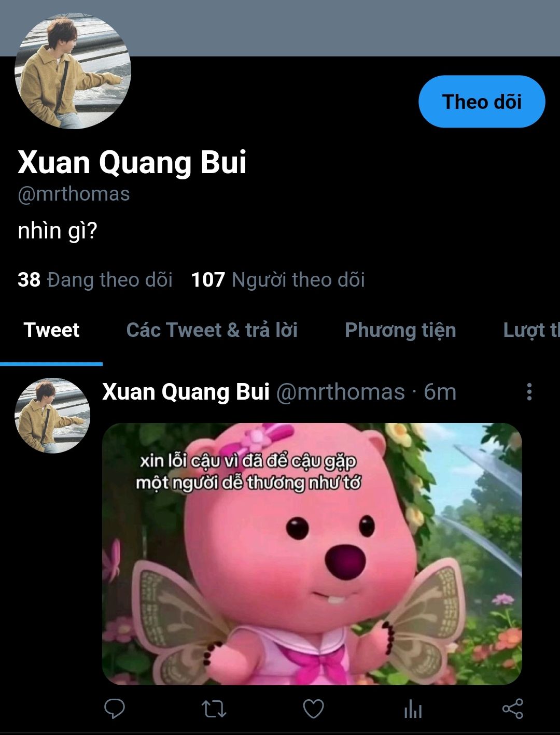Tap the reply speech bubble icon

[114, 709]
